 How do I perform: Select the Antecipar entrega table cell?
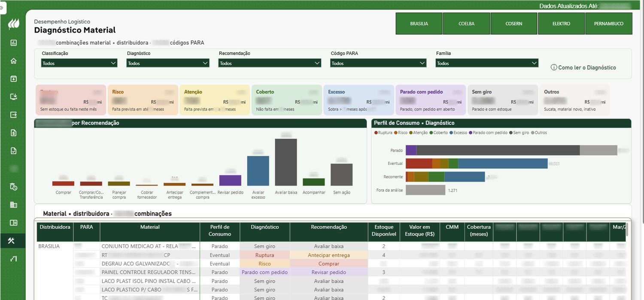pos(329,255)
